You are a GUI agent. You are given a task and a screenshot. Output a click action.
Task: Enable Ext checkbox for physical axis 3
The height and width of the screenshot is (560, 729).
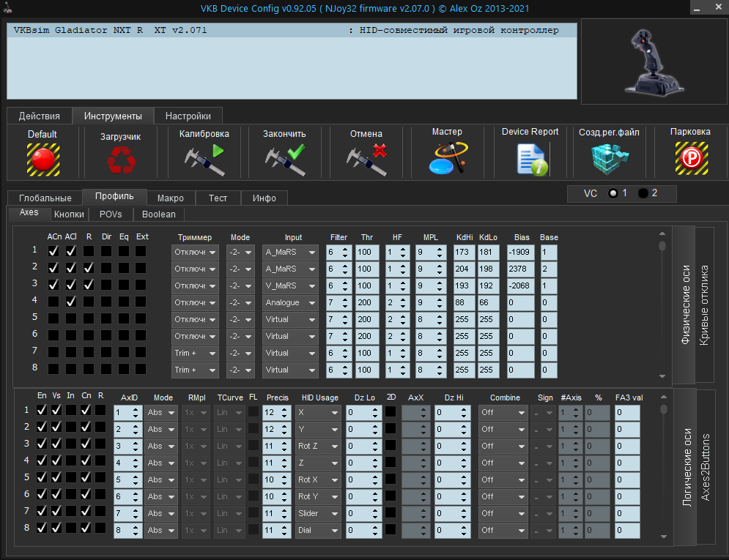(x=141, y=285)
